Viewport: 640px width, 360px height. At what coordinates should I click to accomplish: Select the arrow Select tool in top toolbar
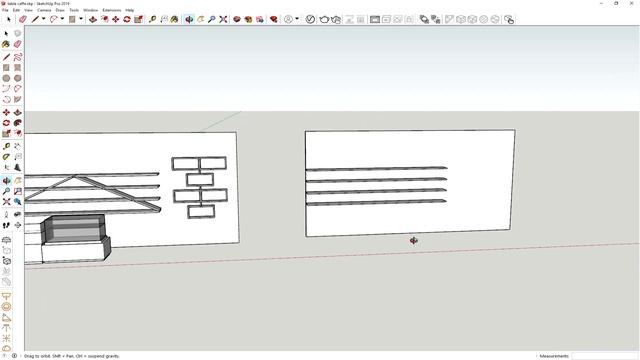click(9, 19)
